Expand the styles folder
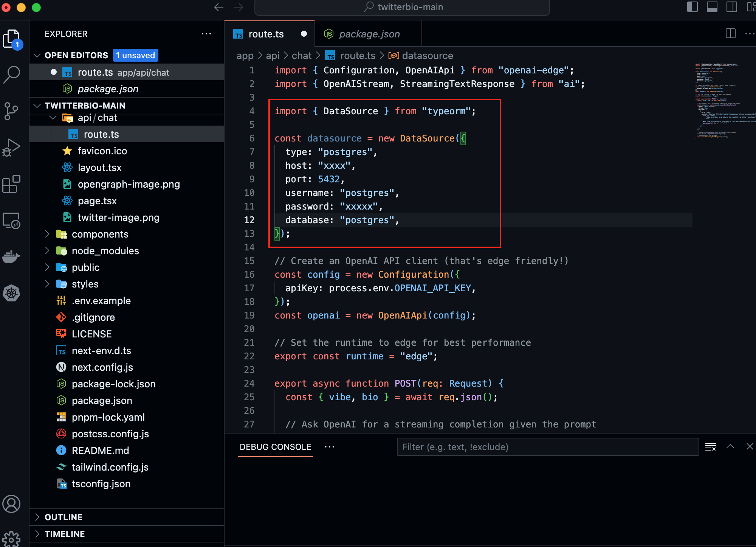Screen dimensions: 756x547 click(47, 284)
